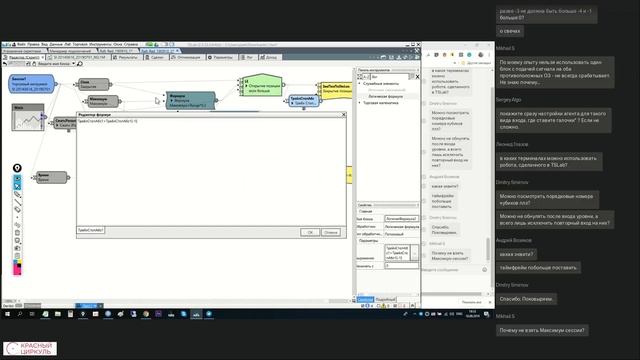This screenshot has height=360, width=640.
Task: Open Другие закладки in the browser
Action: click(476, 63)
